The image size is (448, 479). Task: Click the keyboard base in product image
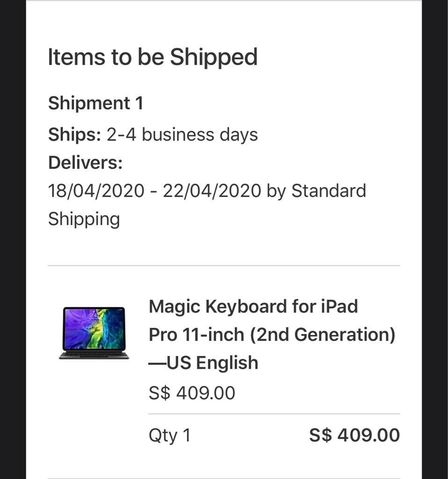(94, 356)
